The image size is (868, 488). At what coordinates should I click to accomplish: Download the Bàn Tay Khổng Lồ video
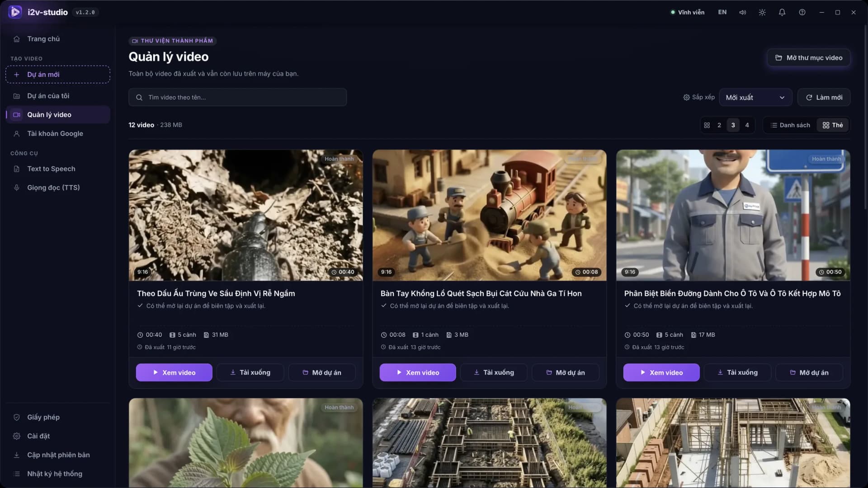[x=494, y=373]
